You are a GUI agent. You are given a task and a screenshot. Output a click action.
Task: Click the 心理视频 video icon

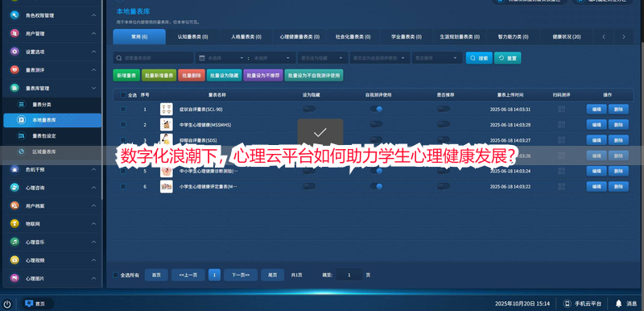[14, 260]
